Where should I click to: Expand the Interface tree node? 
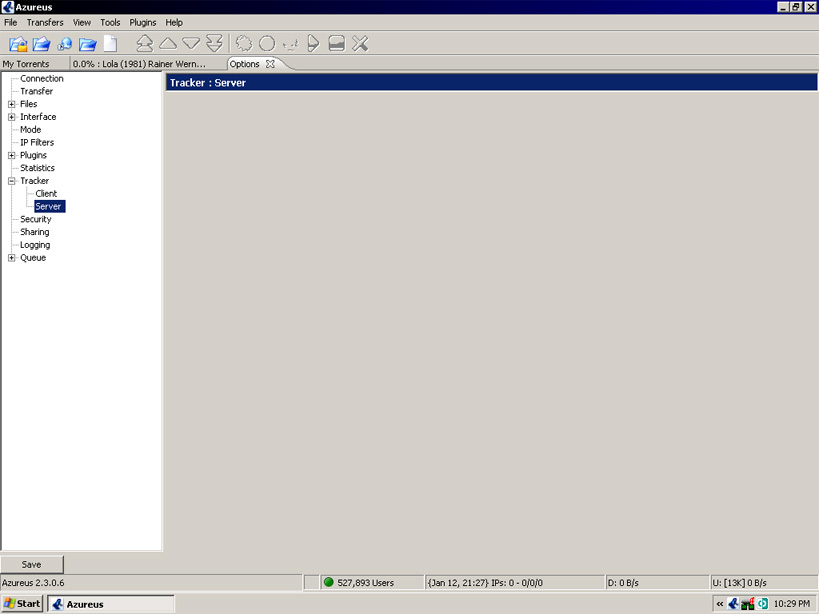[11, 117]
